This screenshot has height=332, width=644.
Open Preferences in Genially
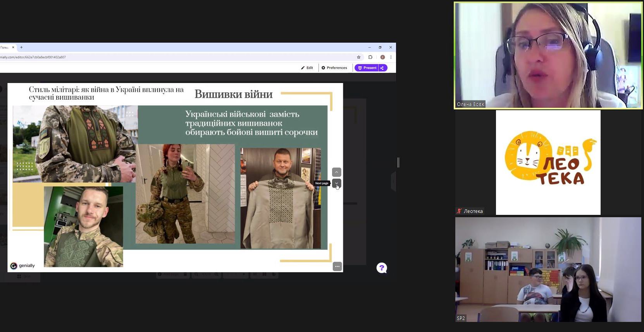click(334, 68)
